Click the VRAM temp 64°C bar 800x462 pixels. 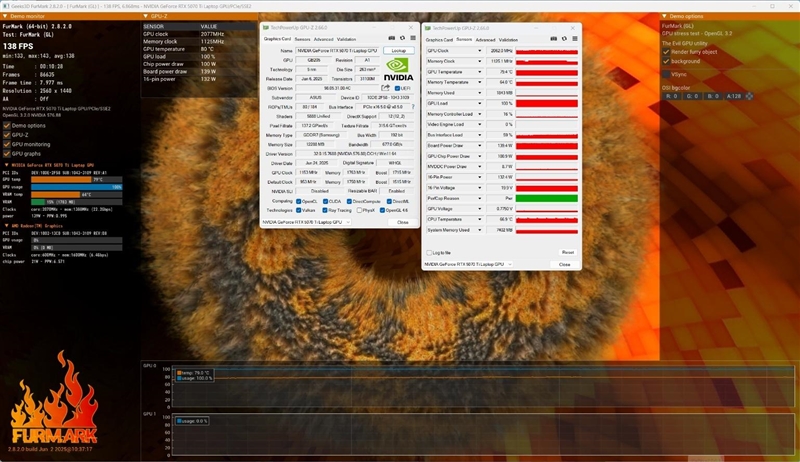pyautogui.click(x=77, y=194)
